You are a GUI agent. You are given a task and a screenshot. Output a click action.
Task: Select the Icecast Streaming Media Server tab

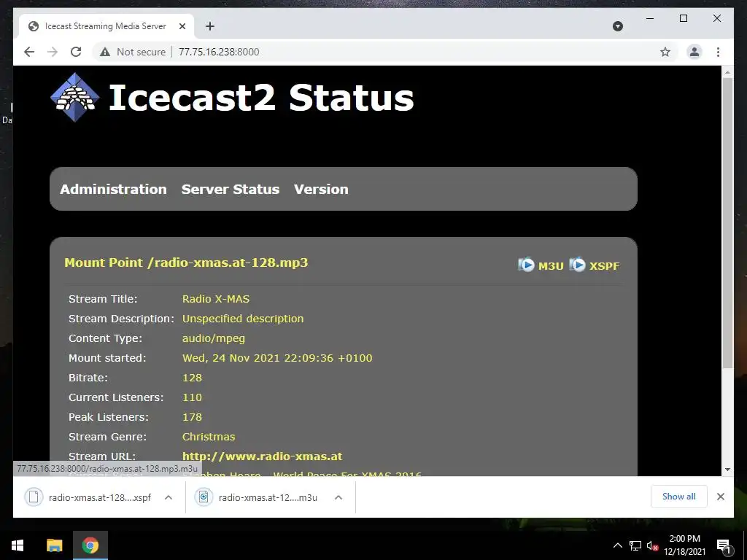tap(106, 26)
